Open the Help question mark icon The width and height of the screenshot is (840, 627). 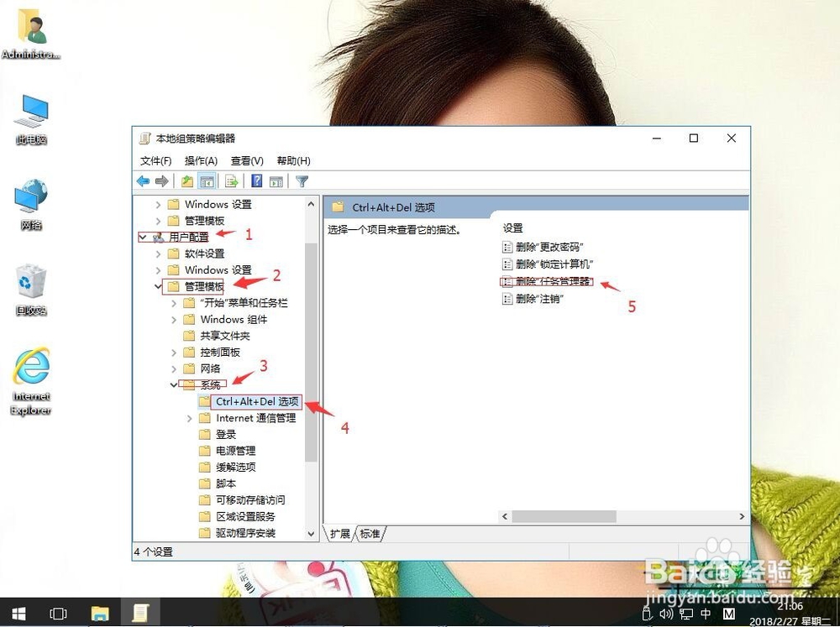[256, 181]
